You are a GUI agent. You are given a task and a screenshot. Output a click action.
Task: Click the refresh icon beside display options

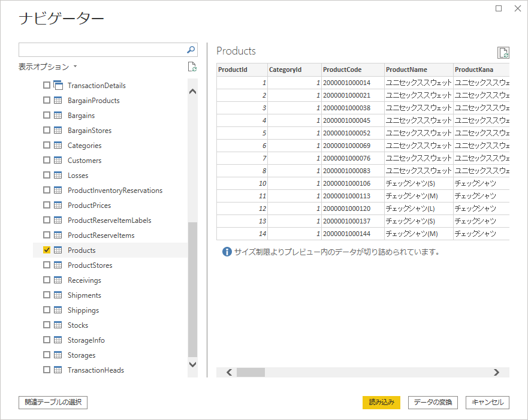pyautogui.click(x=192, y=67)
